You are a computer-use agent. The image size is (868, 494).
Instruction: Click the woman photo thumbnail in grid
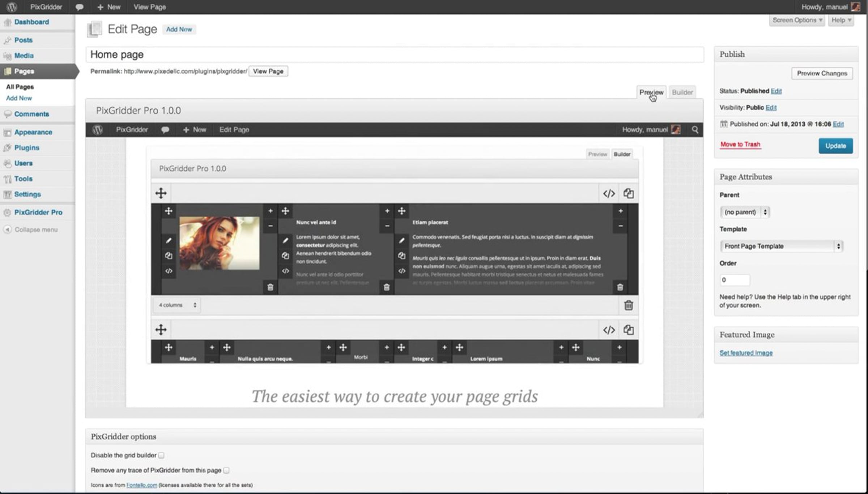[x=219, y=243]
